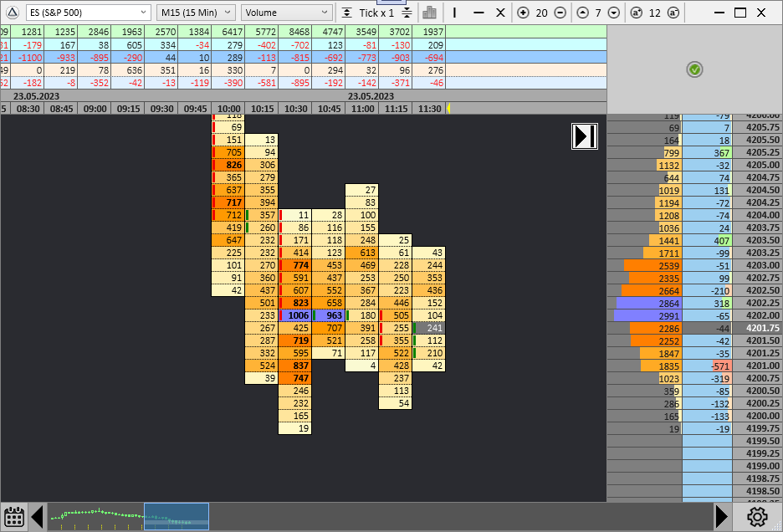The height and width of the screenshot is (532, 783).
Task: Toggle the tick aggregation filter icon
Action: coord(348,13)
